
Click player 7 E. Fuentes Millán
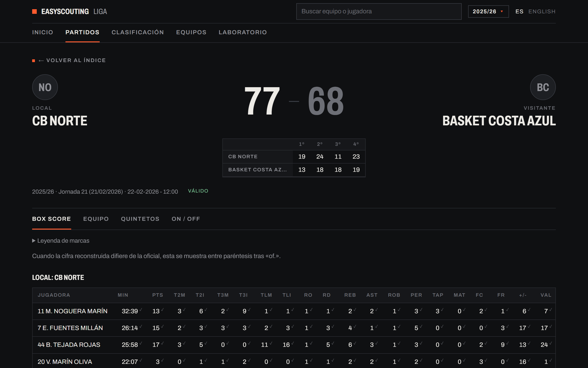[x=70, y=328]
